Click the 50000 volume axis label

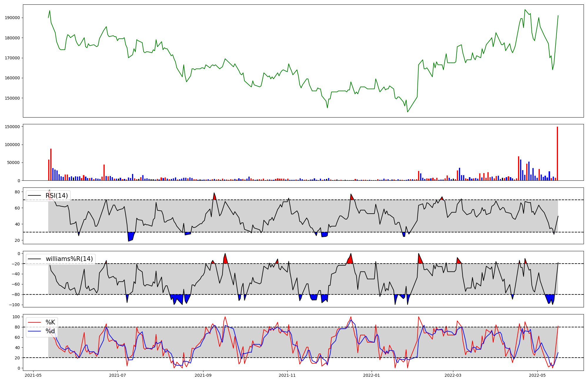pyautogui.click(x=14, y=162)
